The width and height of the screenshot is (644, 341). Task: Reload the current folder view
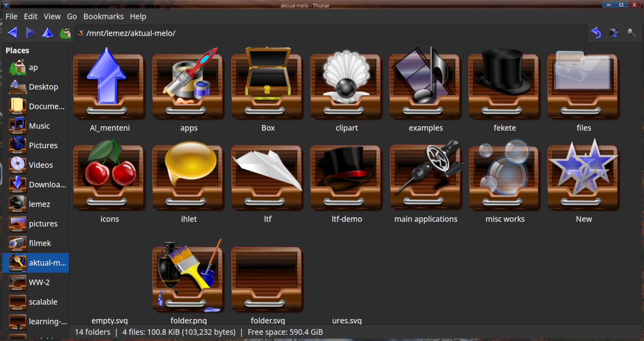coord(597,33)
